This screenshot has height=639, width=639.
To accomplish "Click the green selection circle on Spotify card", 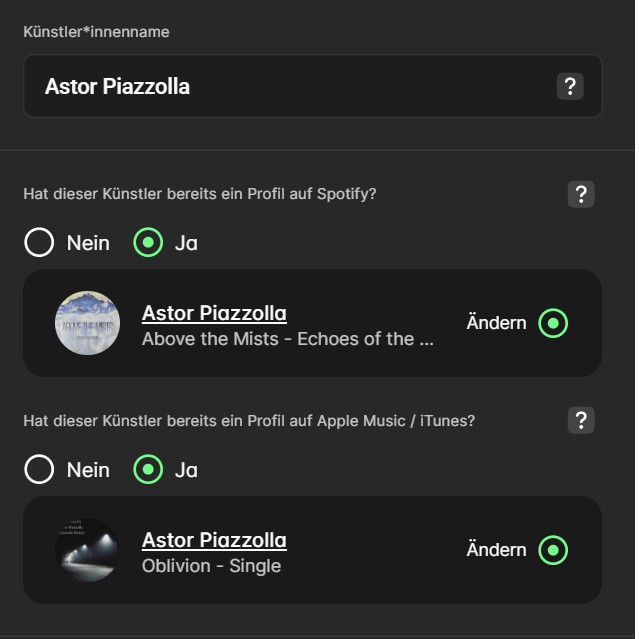I will point(553,323).
